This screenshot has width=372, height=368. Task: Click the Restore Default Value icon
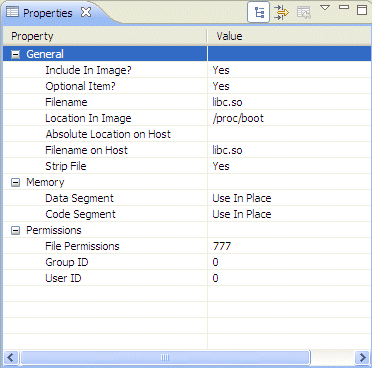pyautogui.click(x=304, y=12)
